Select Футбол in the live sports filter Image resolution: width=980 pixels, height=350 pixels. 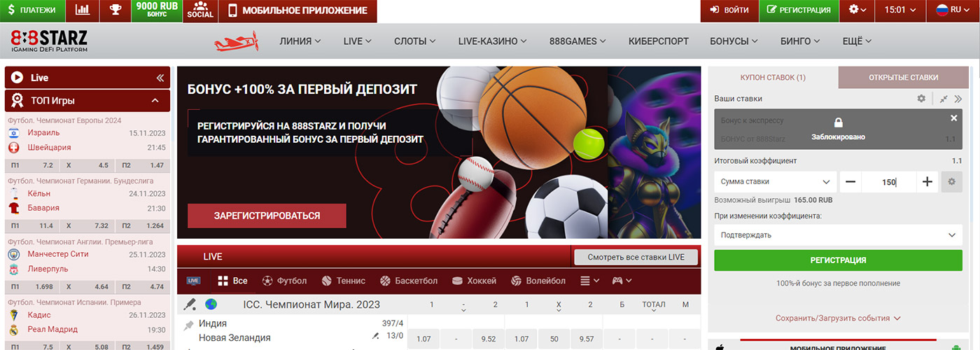coord(284,281)
